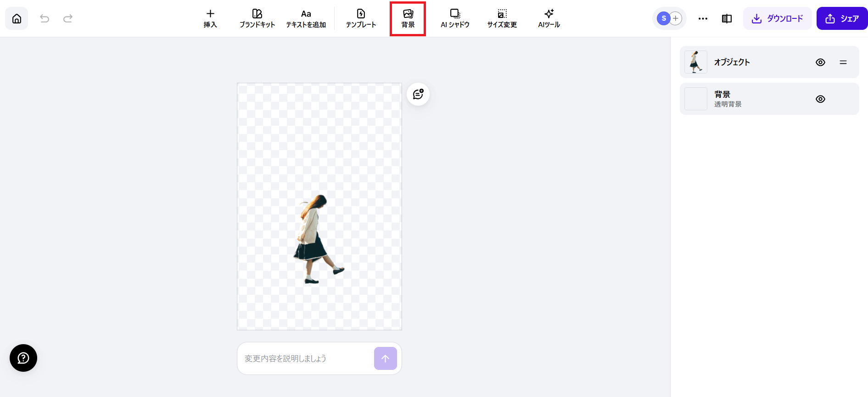The height and width of the screenshot is (397, 868).
Task: Apply the AI シャドウ tool
Action: (x=455, y=18)
